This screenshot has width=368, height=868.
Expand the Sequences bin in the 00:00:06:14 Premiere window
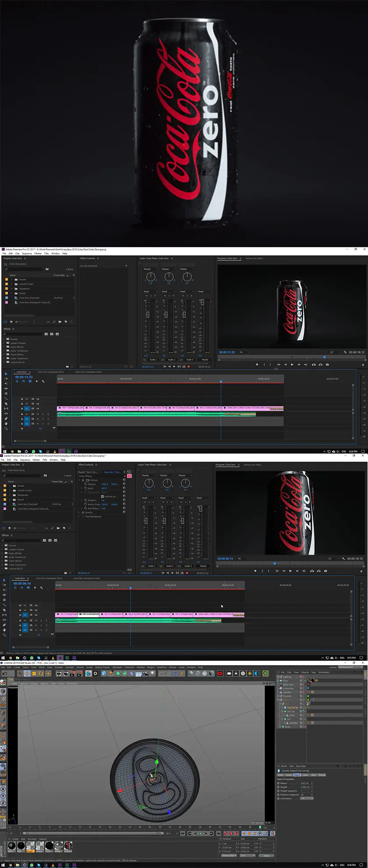coord(10,495)
